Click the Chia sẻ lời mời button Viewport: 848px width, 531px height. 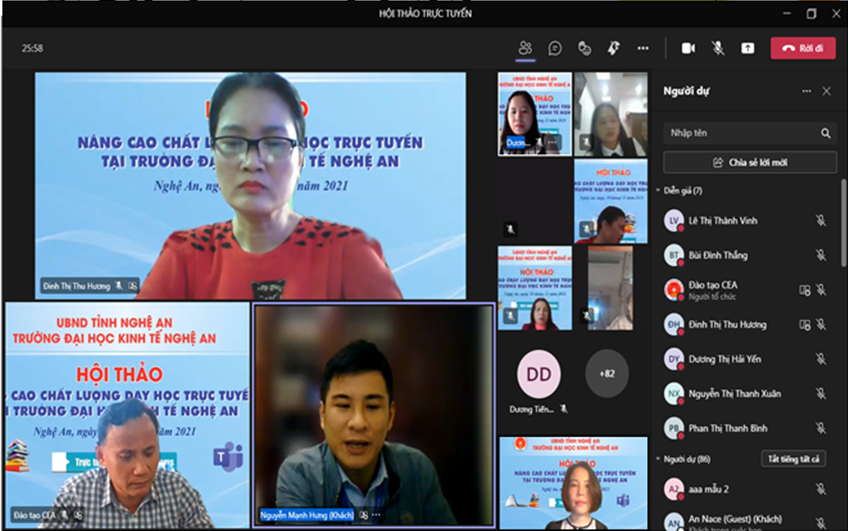[750, 162]
